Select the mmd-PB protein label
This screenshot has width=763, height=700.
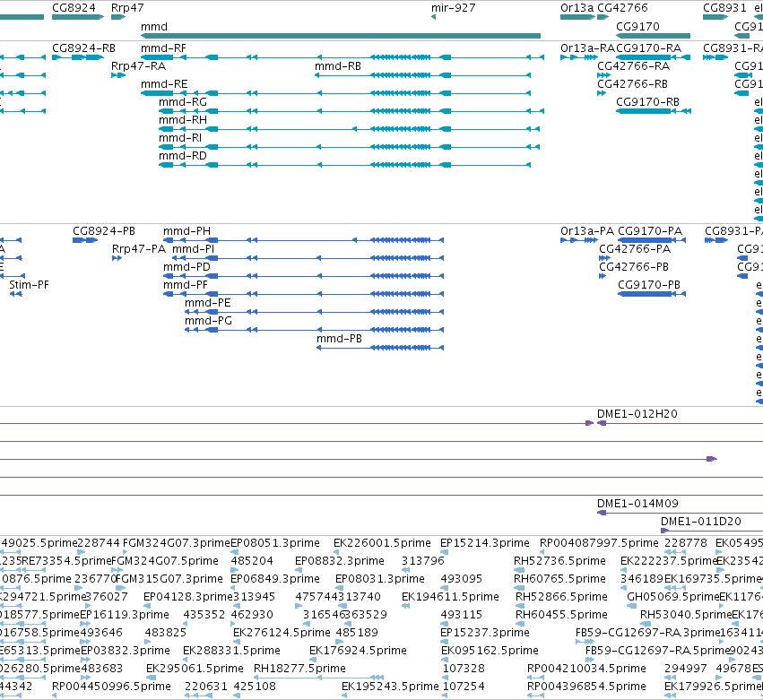pyautogui.click(x=339, y=339)
